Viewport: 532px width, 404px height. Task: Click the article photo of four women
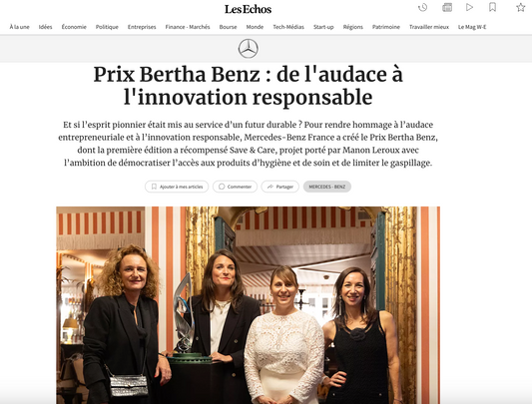pyautogui.click(x=248, y=305)
